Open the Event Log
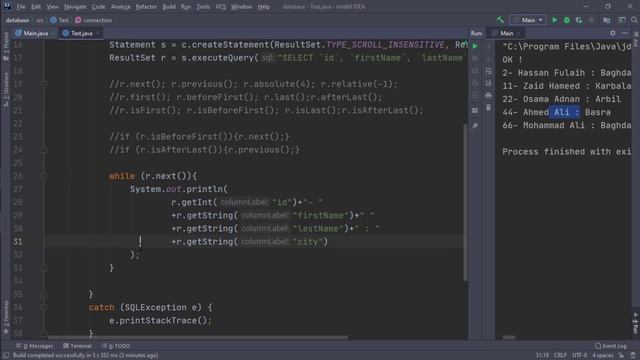This screenshot has height=360, width=640. (x=611, y=346)
